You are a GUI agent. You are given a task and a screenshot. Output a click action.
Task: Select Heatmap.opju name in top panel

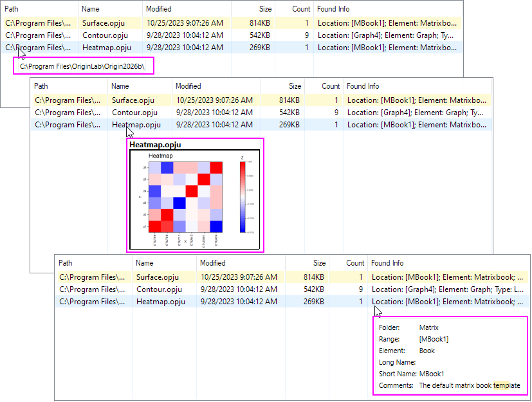point(107,48)
